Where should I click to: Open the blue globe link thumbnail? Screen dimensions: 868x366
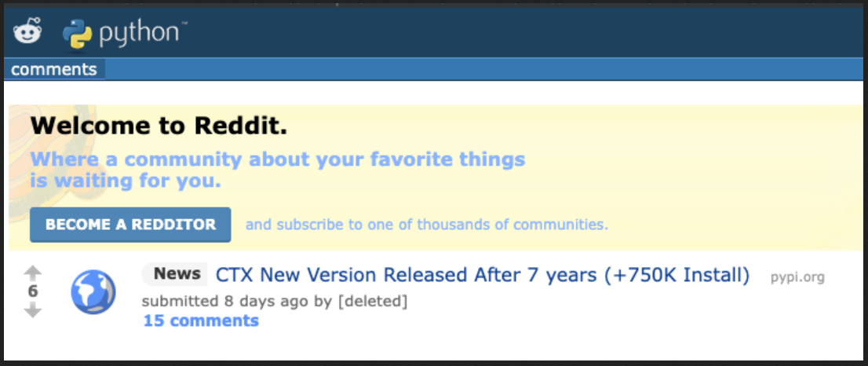tap(93, 292)
